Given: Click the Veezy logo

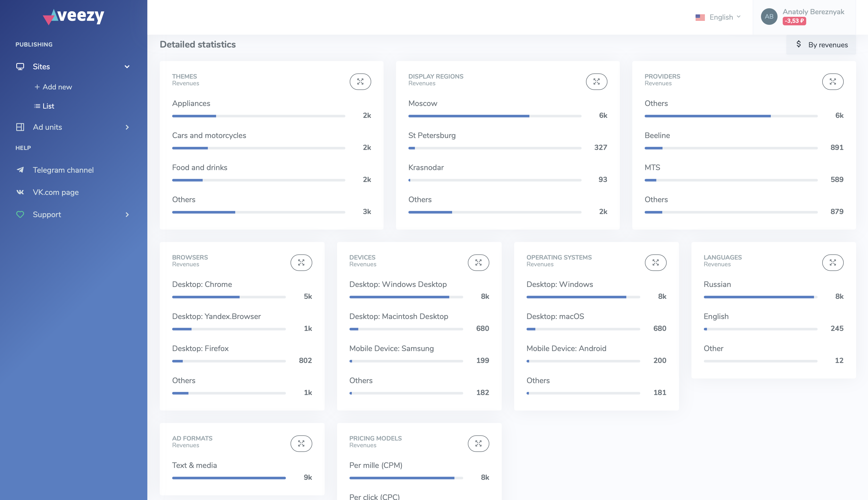Looking at the screenshot, I should [73, 16].
